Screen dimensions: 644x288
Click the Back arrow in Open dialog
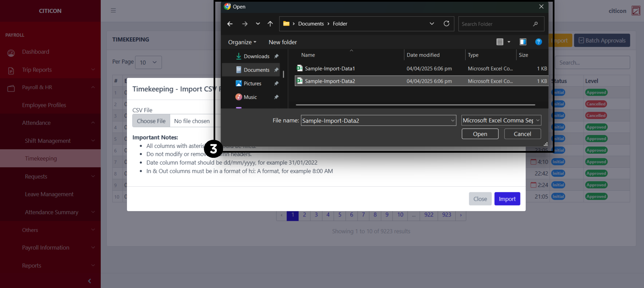230,24
